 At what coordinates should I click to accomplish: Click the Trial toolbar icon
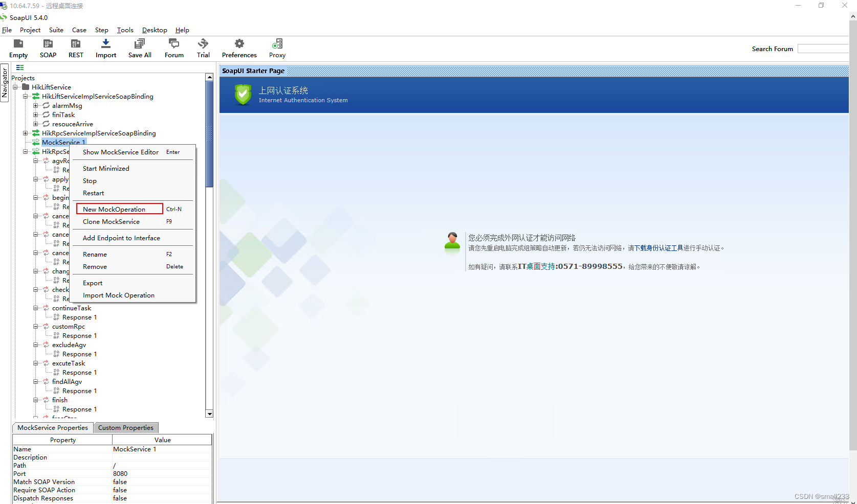click(x=203, y=44)
